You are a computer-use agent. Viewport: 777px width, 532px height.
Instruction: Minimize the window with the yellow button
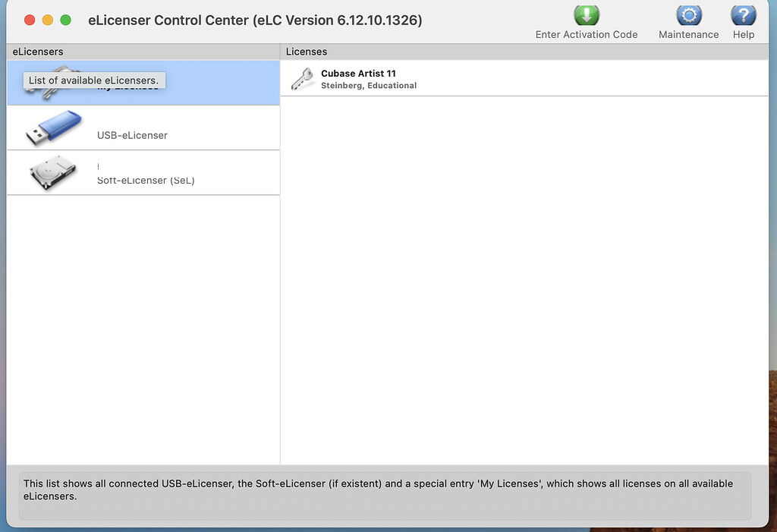click(x=48, y=20)
